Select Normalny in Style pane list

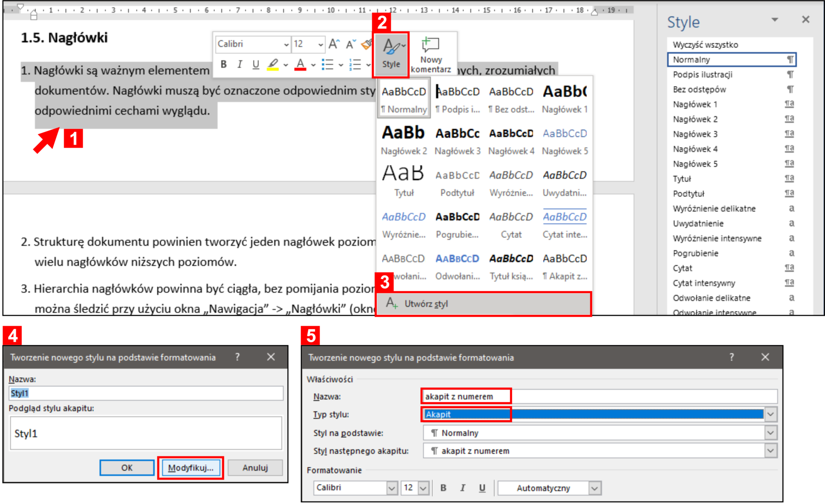click(x=732, y=60)
